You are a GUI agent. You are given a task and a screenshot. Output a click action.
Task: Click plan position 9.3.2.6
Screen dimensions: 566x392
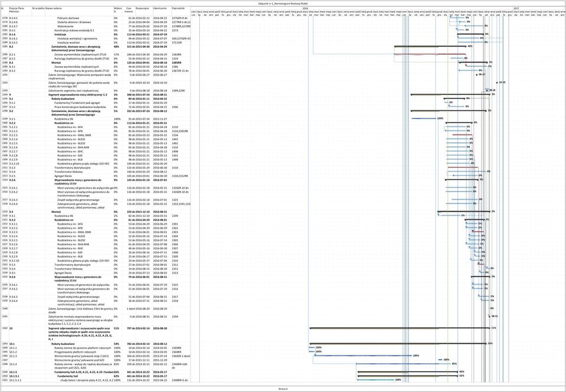point(14,245)
